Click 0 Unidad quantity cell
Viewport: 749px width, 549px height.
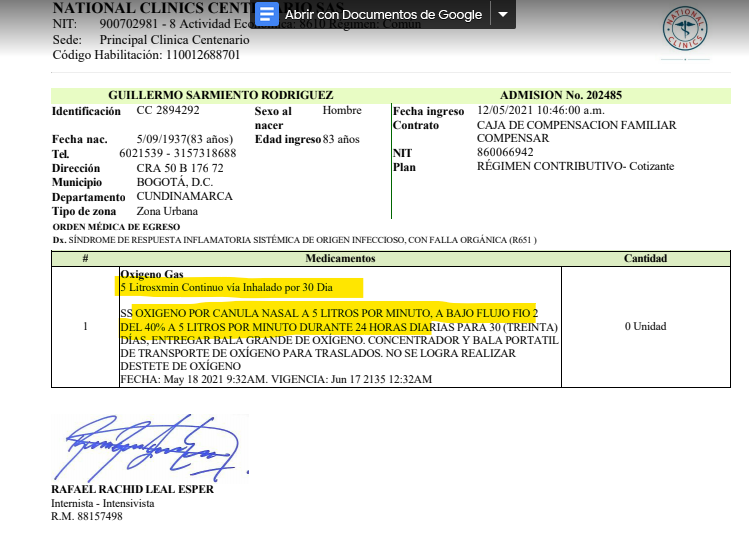tap(645, 326)
